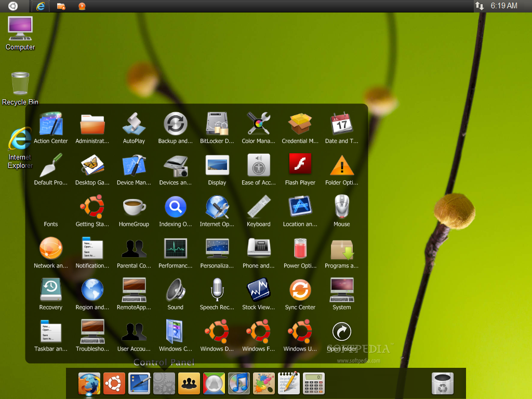The height and width of the screenshot is (399, 532).
Task: Select the Sound speaker icon
Action: pos(175,290)
